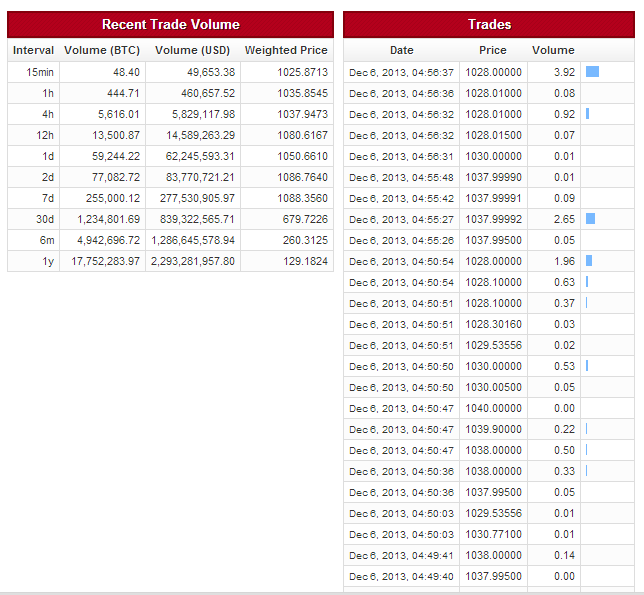Click the blue volume bar for 3.92 trade
This screenshot has height=595, width=644.
[x=592, y=72]
